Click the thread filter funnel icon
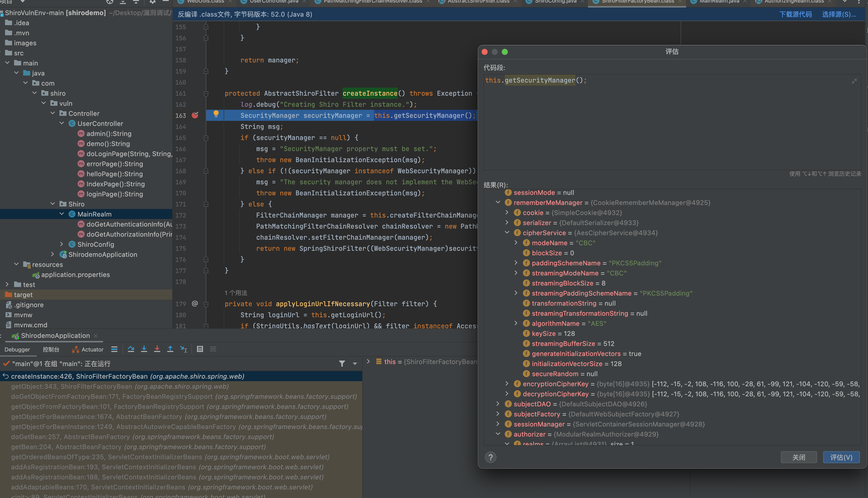Screen dimensions: 868x498 tap(342, 364)
